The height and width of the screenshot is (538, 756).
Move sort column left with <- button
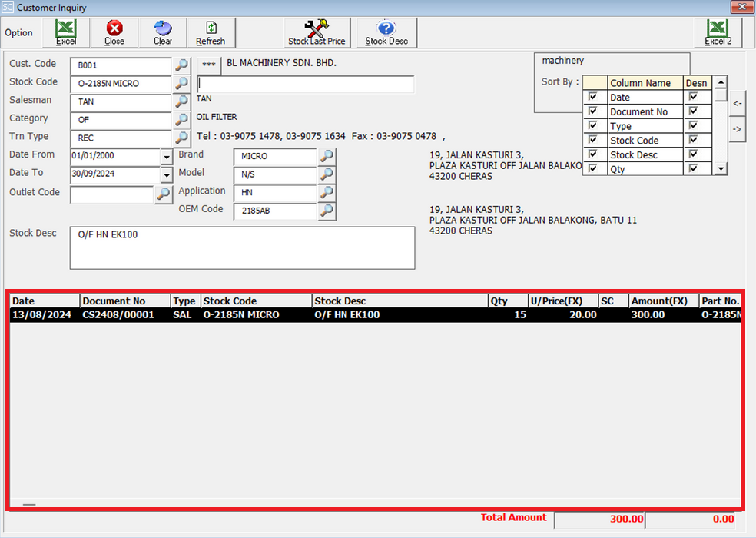(x=738, y=103)
